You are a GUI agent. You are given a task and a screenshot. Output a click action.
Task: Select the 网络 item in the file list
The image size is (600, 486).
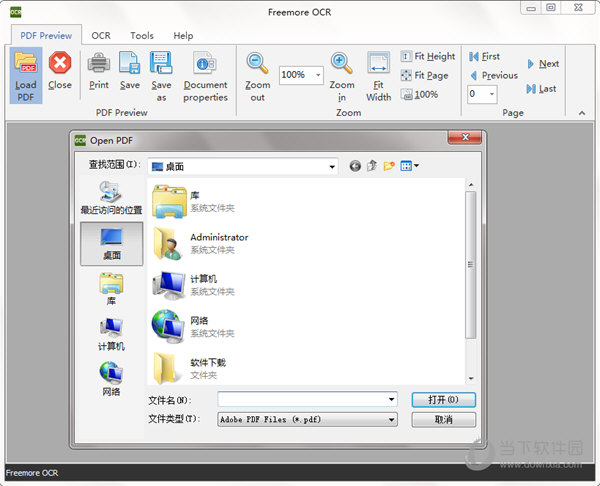pyautogui.click(x=194, y=327)
